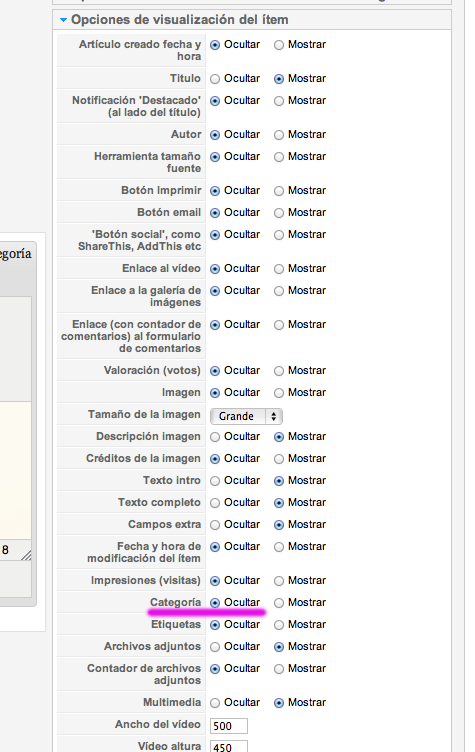Click the Ancho del vídeo input field
Image resolution: width=475 pixels, height=752 pixels.
click(229, 726)
